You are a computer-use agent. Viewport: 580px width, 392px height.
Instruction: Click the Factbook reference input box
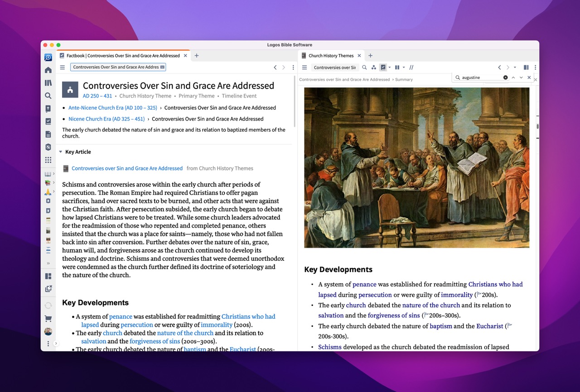click(x=118, y=67)
